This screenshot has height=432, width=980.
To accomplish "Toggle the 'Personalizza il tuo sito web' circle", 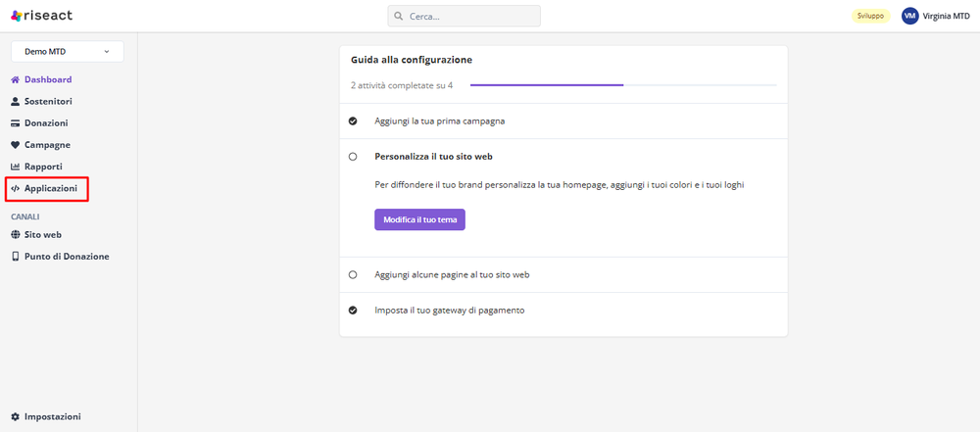I will pyautogui.click(x=353, y=157).
